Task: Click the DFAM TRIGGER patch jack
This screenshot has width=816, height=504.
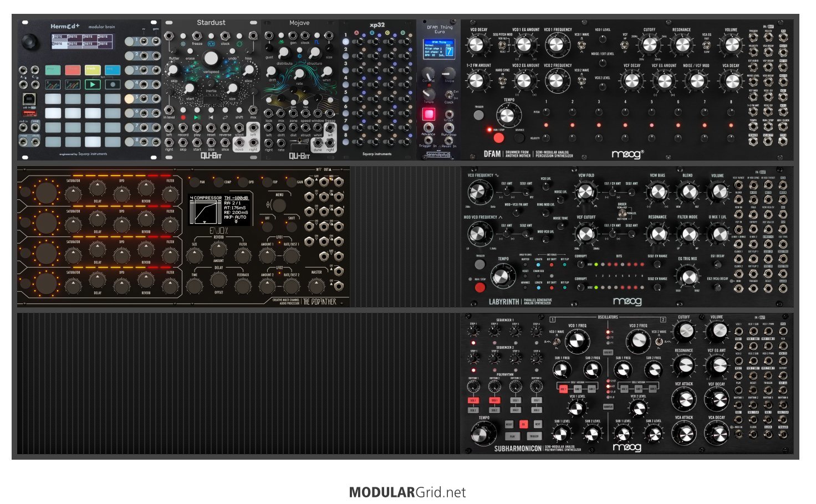Action: (x=753, y=38)
